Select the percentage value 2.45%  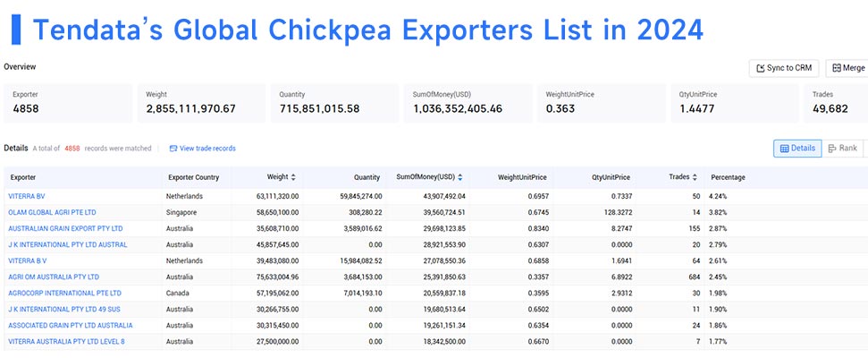click(718, 277)
